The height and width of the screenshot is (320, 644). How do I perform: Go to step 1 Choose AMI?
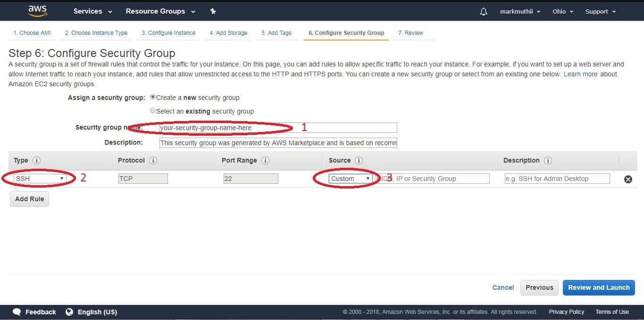tap(32, 33)
